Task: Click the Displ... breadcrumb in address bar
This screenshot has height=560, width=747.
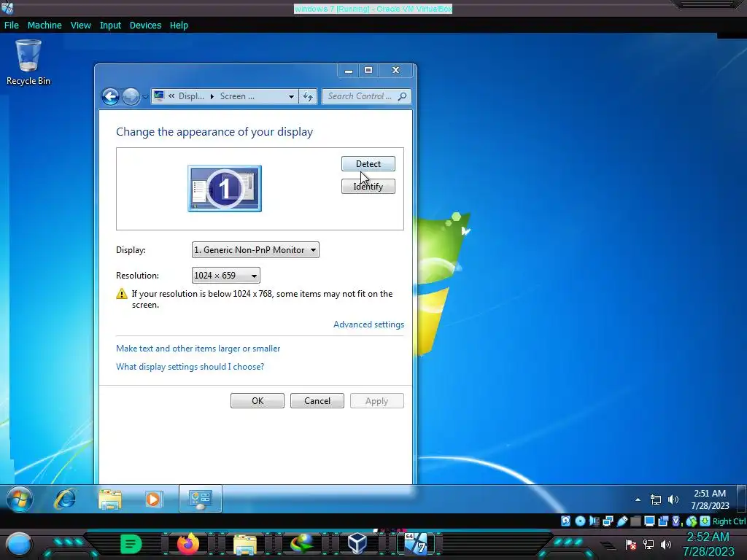Action: click(x=191, y=96)
